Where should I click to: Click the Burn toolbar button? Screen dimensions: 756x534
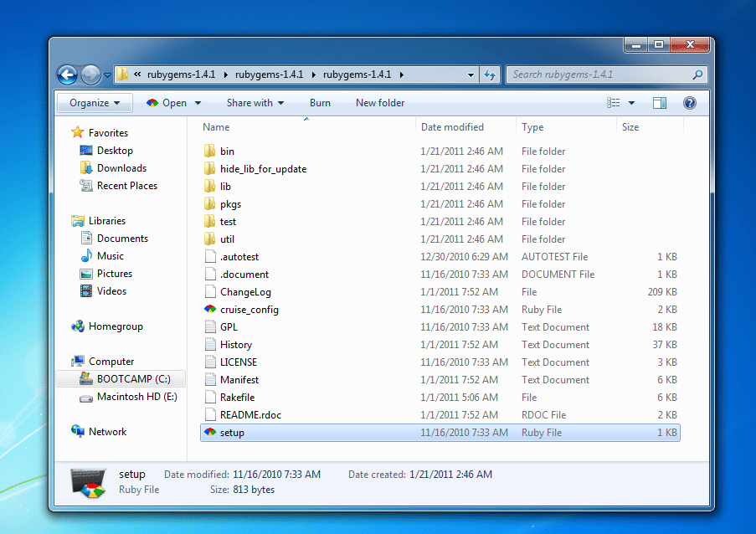[320, 103]
